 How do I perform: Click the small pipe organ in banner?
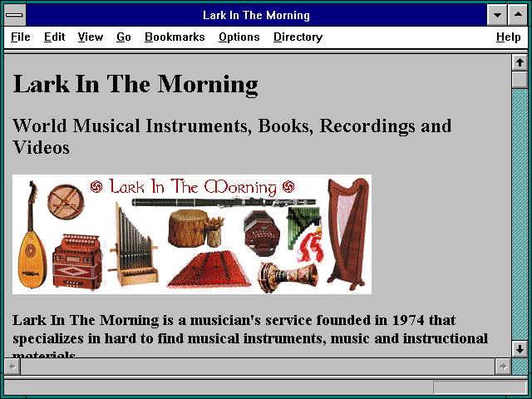[x=135, y=246]
